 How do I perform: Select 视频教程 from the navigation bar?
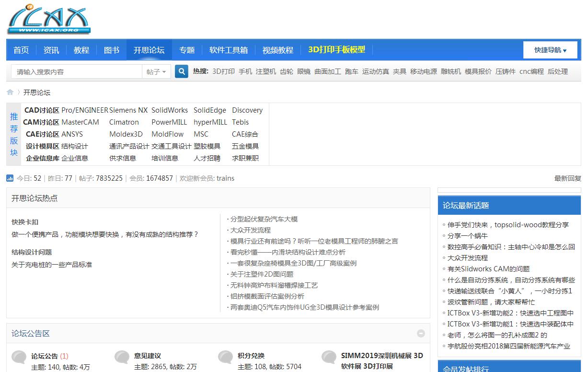(x=278, y=50)
